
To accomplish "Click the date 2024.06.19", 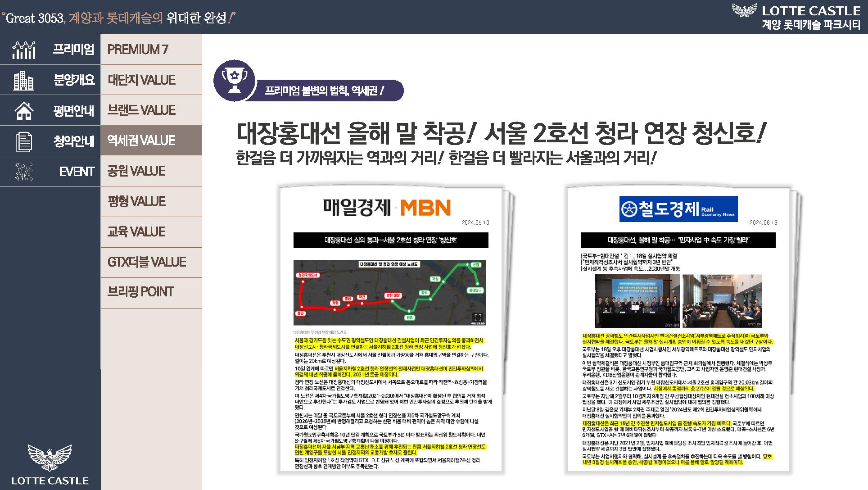I will [x=764, y=223].
